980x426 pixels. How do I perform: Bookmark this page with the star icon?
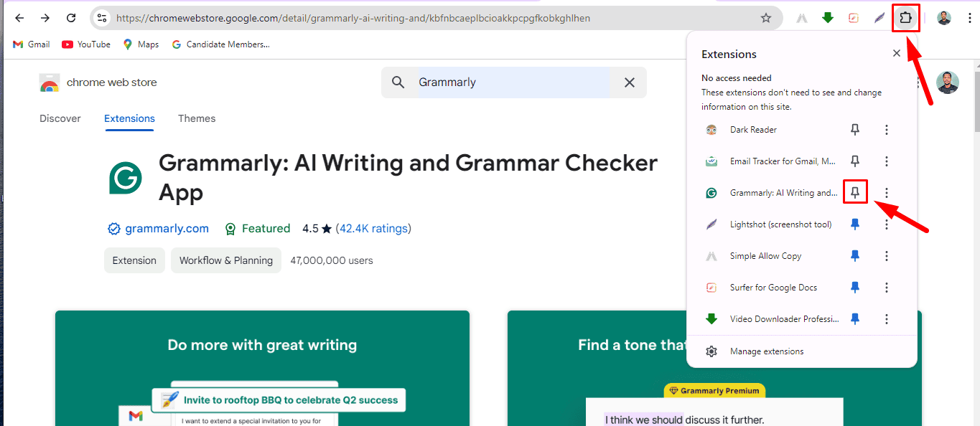[x=766, y=18]
